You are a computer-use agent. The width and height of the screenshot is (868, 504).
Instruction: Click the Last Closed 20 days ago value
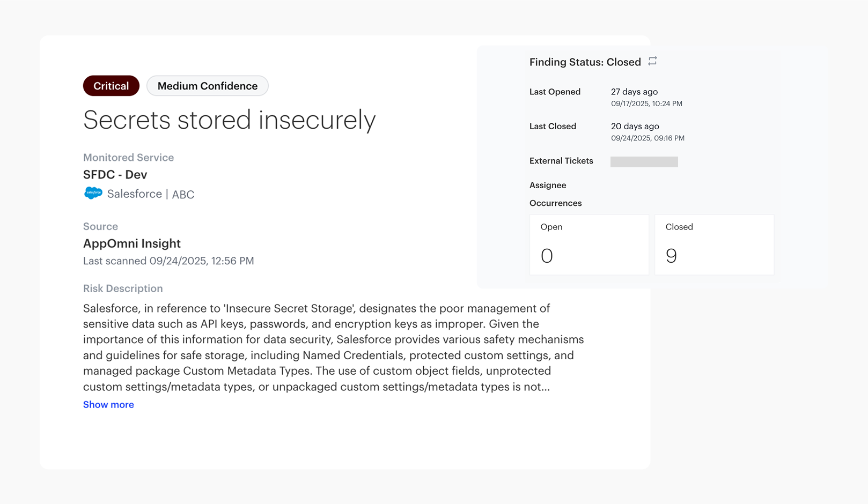pos(635,127)
